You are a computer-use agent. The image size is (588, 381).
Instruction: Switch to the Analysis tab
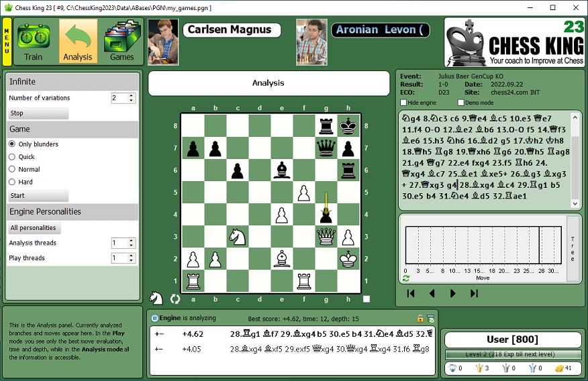(78, 41)
